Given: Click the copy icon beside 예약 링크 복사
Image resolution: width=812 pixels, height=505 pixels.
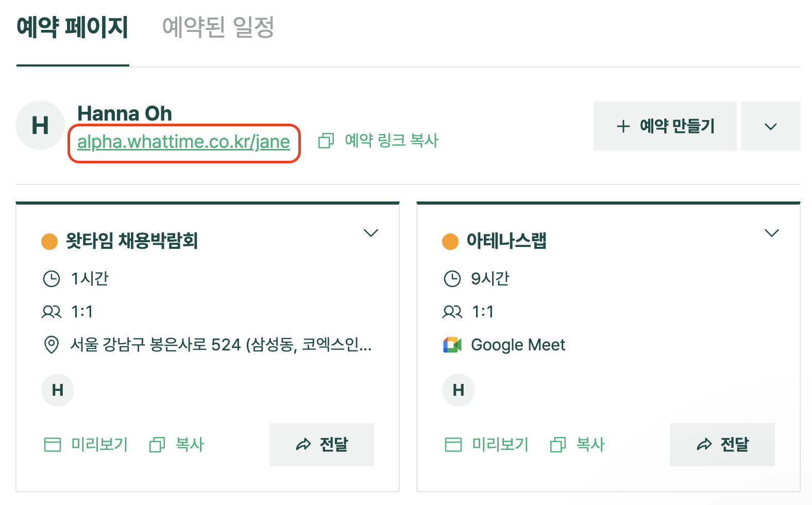Looking at the screenshot, I should point(326,141).
